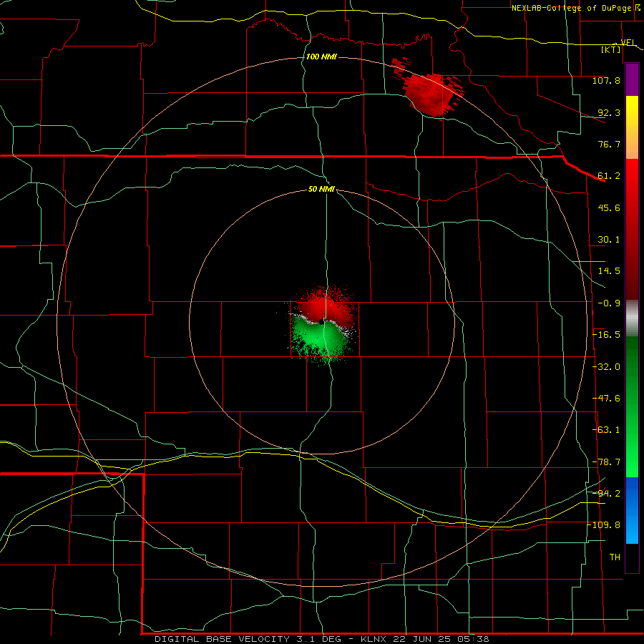The image size is (644, 644).
Task: Click the 14.5 scale value
Action: [609, 271]
